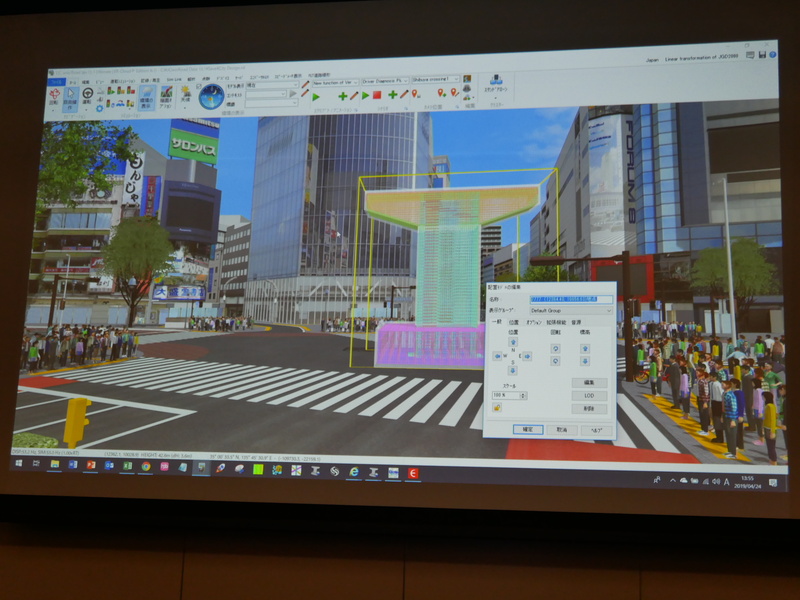Lower the elevation with the down arrow

click(x=585, y=361)
